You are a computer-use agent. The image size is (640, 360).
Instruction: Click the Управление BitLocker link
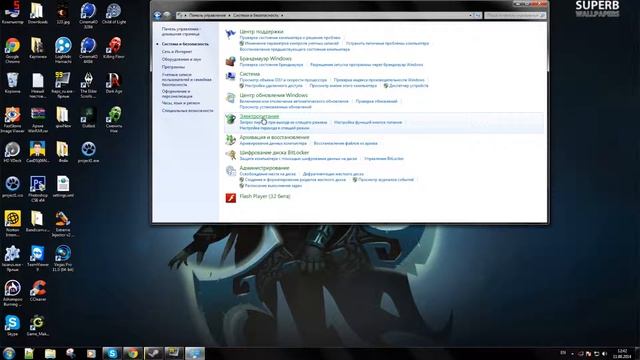[384, 158]
